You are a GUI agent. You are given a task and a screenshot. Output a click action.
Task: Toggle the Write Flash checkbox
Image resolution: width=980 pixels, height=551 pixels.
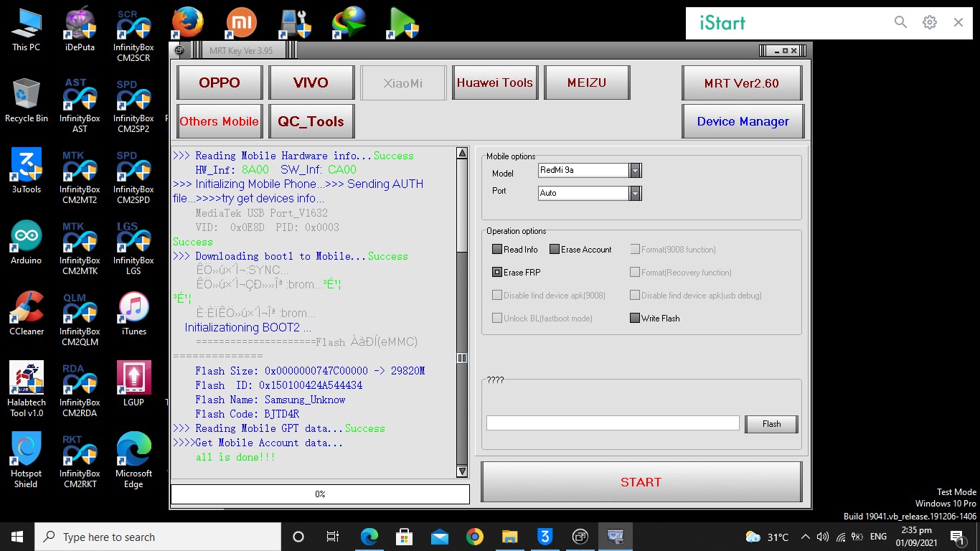[x=635, y=319]
